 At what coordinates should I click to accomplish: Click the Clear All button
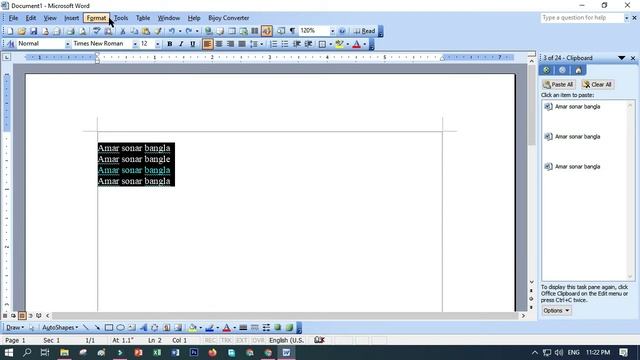coord(598,84)
